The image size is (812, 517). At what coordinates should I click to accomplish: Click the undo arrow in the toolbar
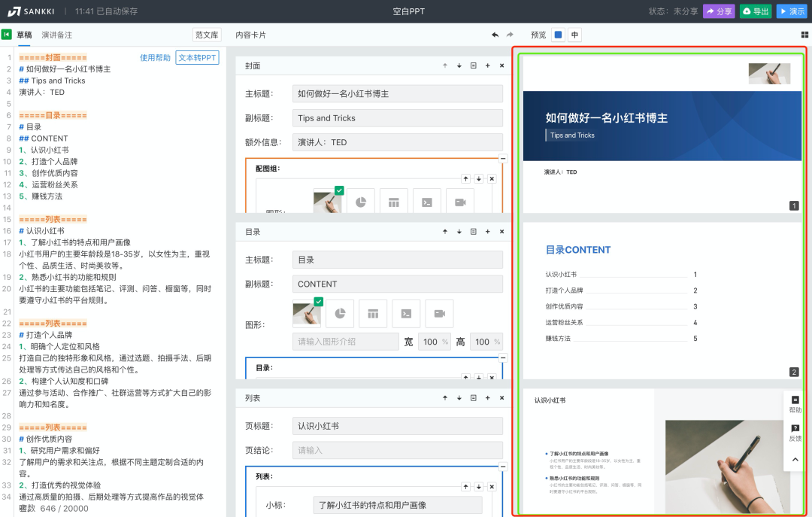494,35
